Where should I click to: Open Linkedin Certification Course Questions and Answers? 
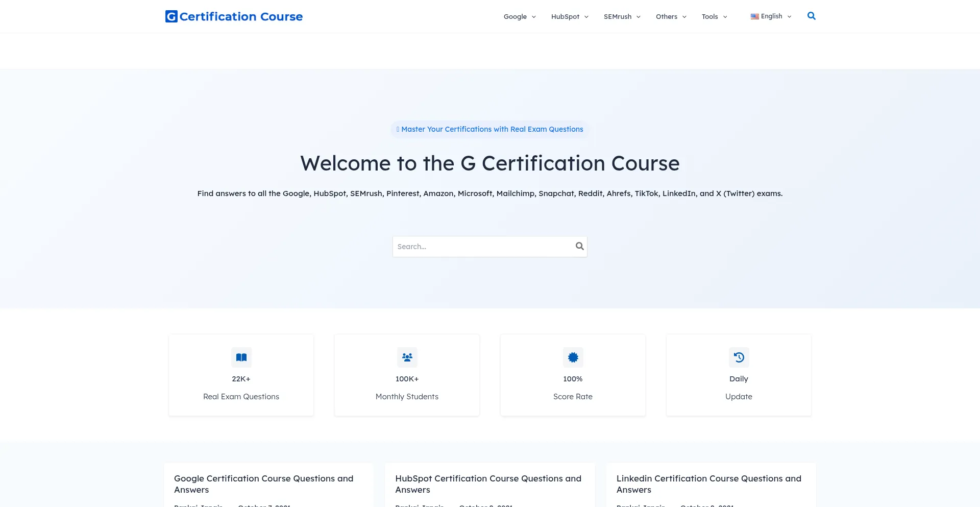click(708, 484)
